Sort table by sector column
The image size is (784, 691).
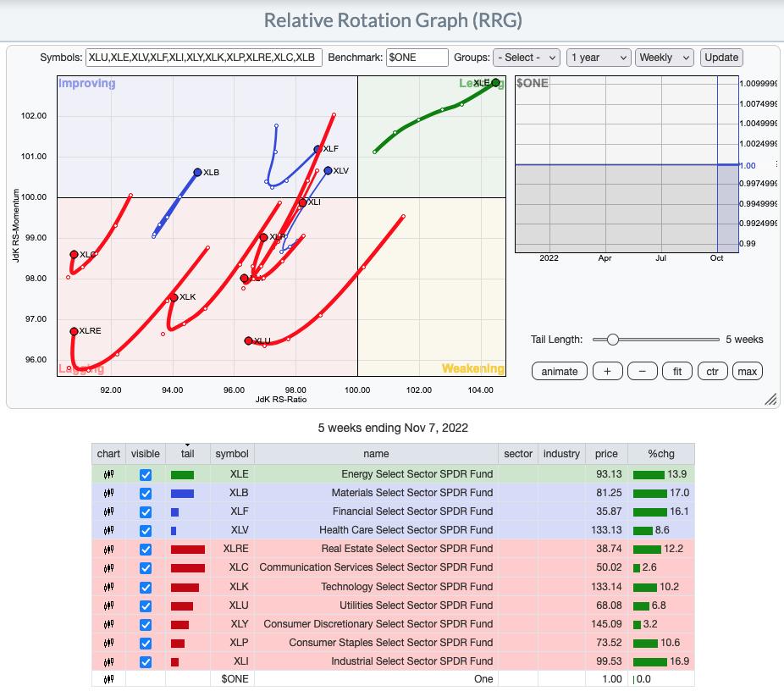518,454
